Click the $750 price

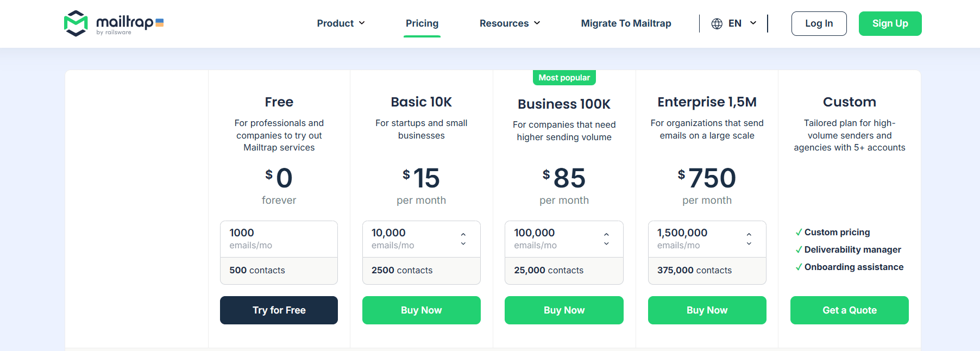coord(707,178)
